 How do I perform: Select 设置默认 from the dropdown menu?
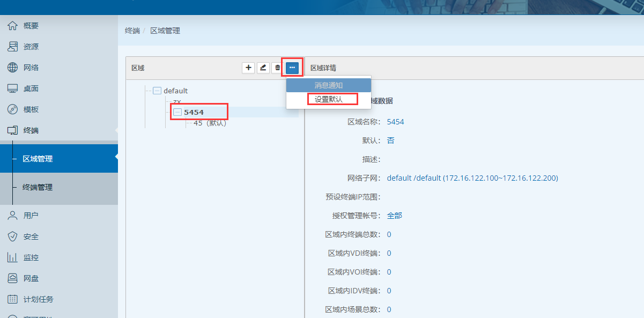[328, 99]
